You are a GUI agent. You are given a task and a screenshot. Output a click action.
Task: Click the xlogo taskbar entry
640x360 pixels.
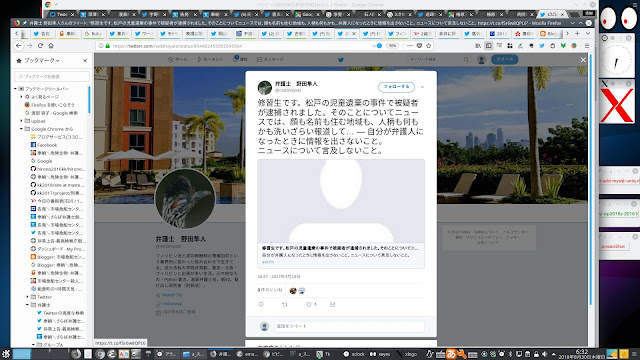click(407, 354)
